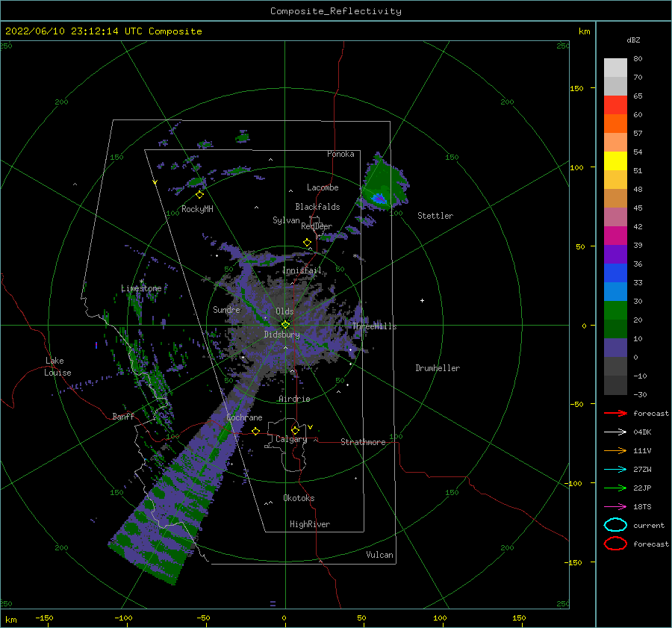Click the 04DK legend label
This screenshot has width=672, height=628.
pos(642,432)
